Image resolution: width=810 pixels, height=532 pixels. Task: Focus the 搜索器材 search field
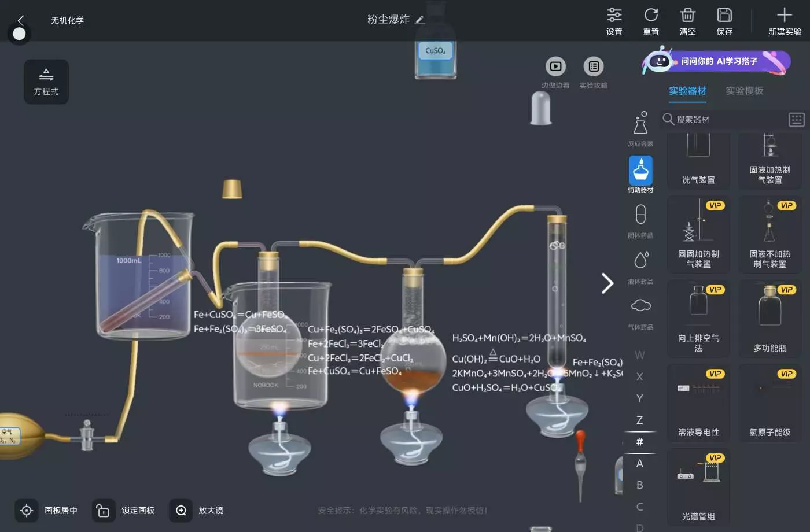click(x=723, y=119)
